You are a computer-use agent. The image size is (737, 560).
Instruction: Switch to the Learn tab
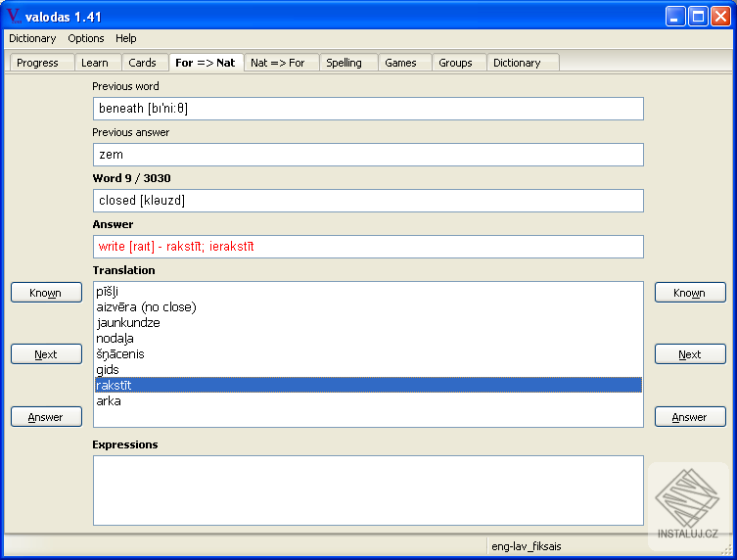pos(95,63)
